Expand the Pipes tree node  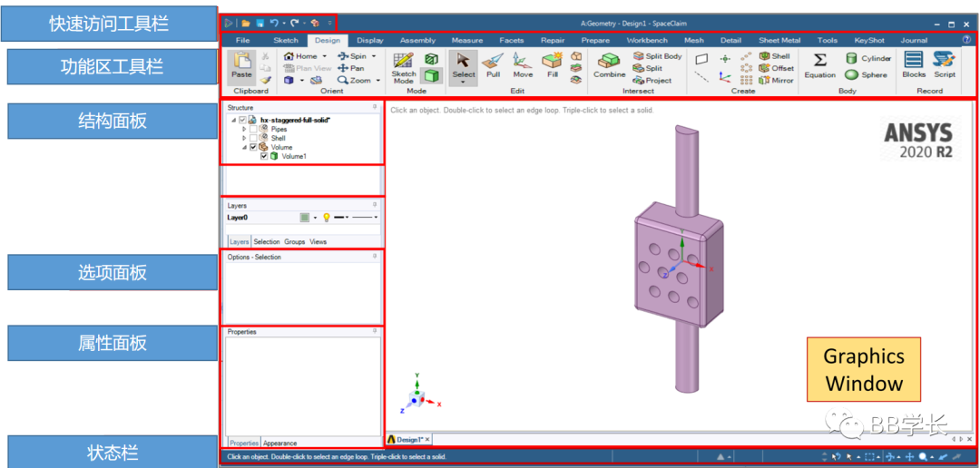(244, 129)
